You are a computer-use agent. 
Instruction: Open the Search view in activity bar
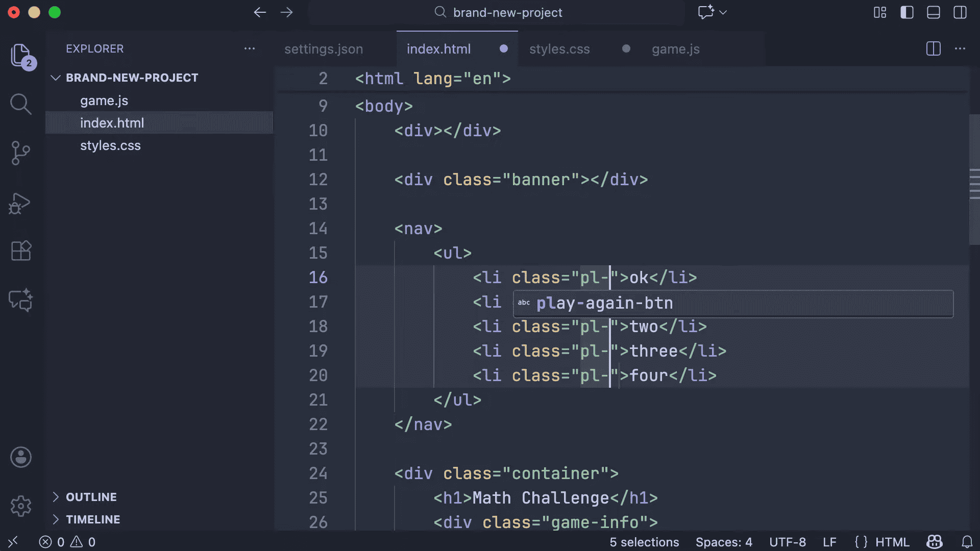tap(20, 104)
